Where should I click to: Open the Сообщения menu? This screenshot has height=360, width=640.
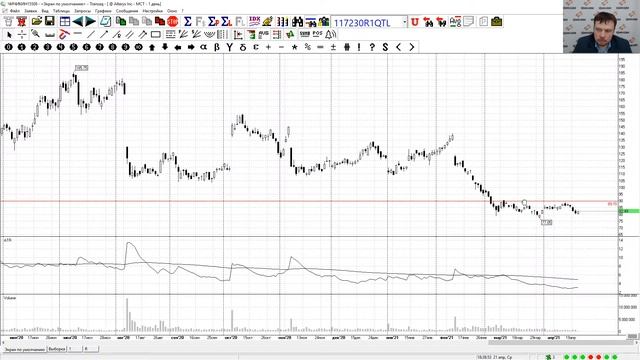tap(127, 11)
